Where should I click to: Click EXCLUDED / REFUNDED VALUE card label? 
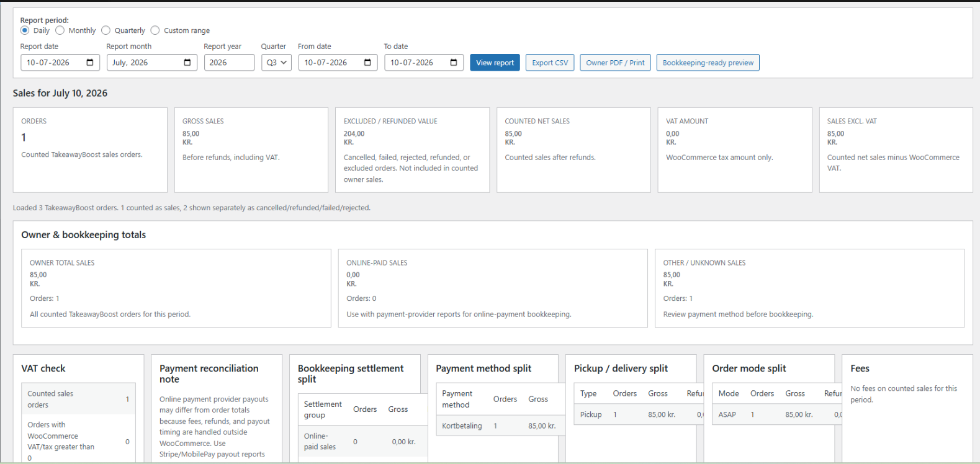390,121
